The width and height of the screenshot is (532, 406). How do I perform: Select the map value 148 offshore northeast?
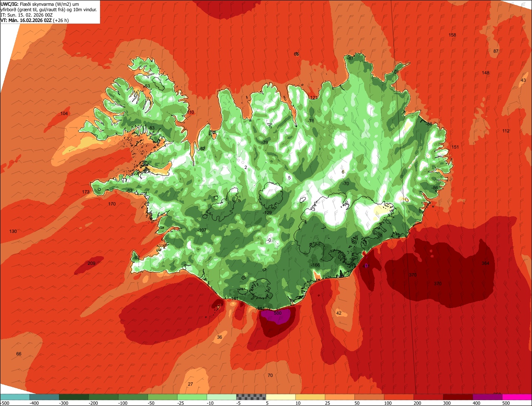pyautogui.click(x=485, y=73)
